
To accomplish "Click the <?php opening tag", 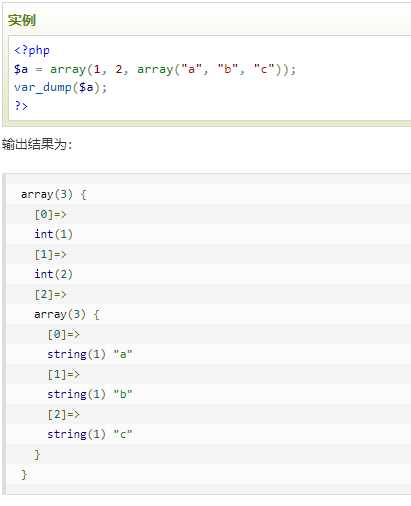I will (32, 51).
